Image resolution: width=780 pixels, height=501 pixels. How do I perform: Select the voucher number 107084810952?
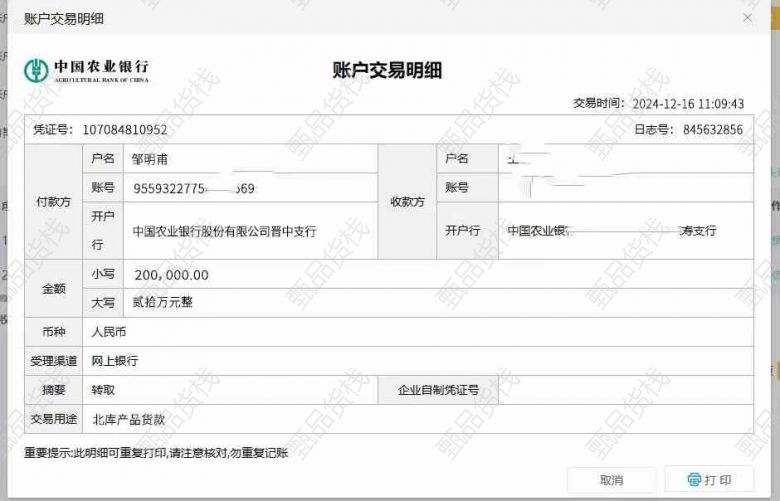(x=125, y=130)
